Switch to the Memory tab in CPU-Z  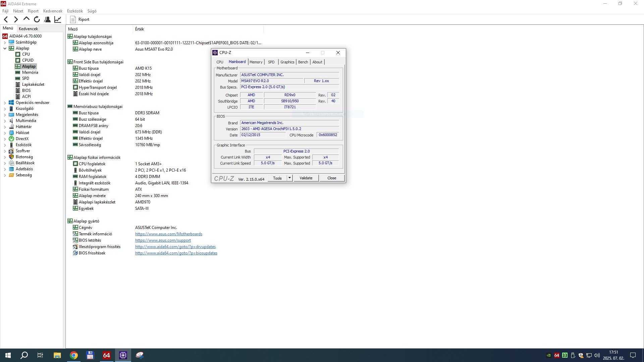point(256,62)
